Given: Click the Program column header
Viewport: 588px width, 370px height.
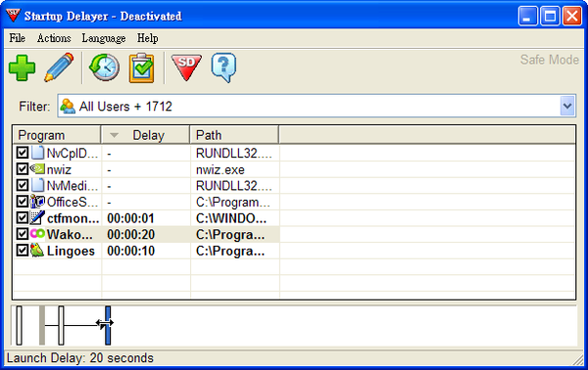Looking at the screenshot, I should click(x=57, y=135).
